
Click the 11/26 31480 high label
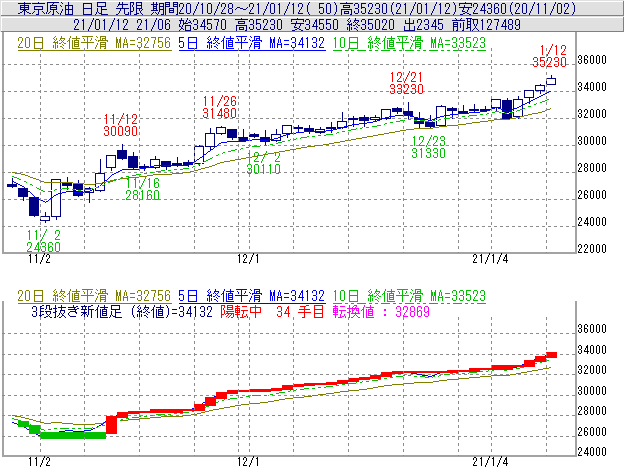coord(220,107)
